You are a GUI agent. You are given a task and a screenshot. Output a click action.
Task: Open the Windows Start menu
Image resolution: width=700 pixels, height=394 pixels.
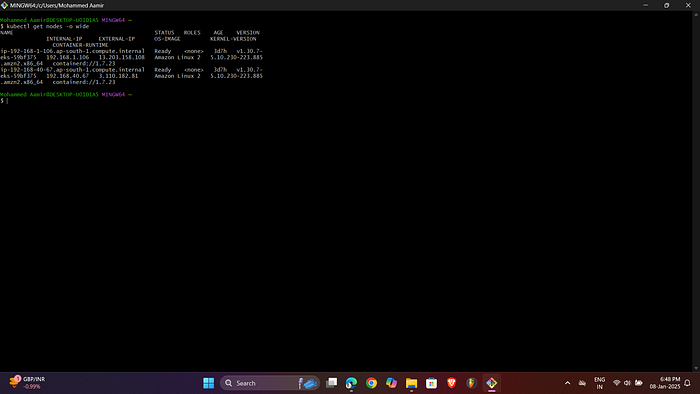[x=208, y=383]
